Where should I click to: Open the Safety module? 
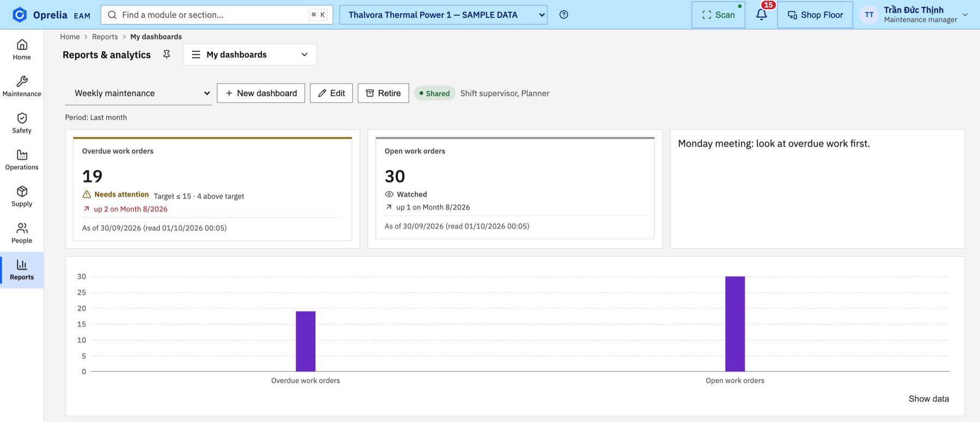pos(22,123)
